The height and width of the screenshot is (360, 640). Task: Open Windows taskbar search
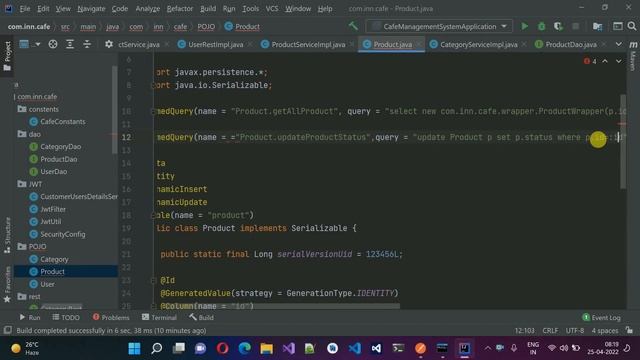click(156, 348)
